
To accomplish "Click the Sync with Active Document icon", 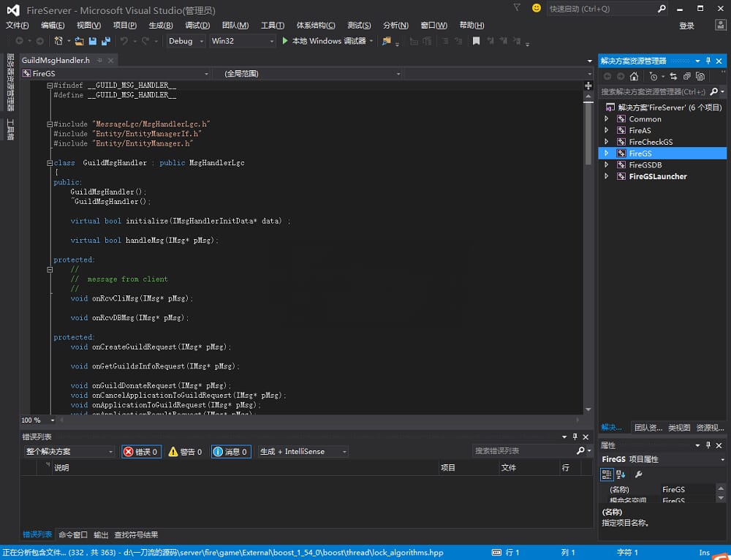I will [673, 76].
